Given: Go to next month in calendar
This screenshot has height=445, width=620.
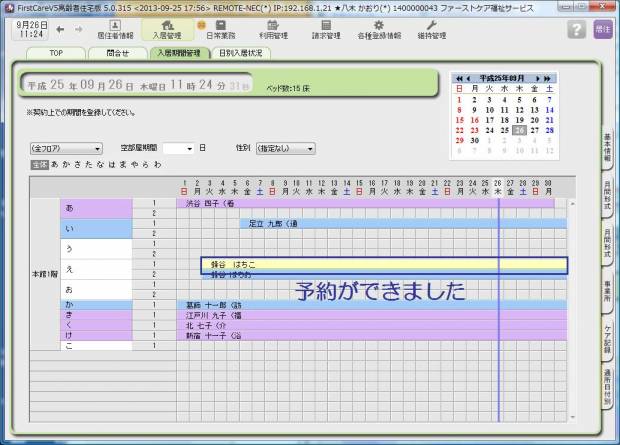Looking at the screenshot, I should [x=538, y=78].
